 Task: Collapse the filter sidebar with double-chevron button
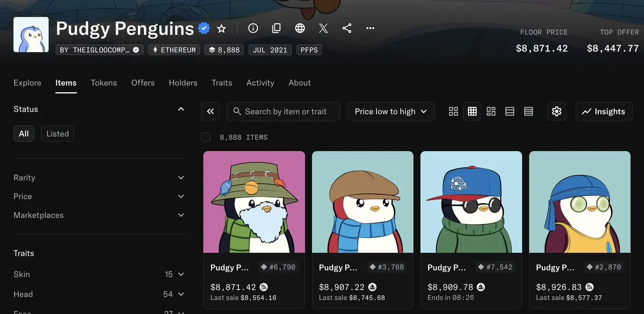click(x=211, y=111)
